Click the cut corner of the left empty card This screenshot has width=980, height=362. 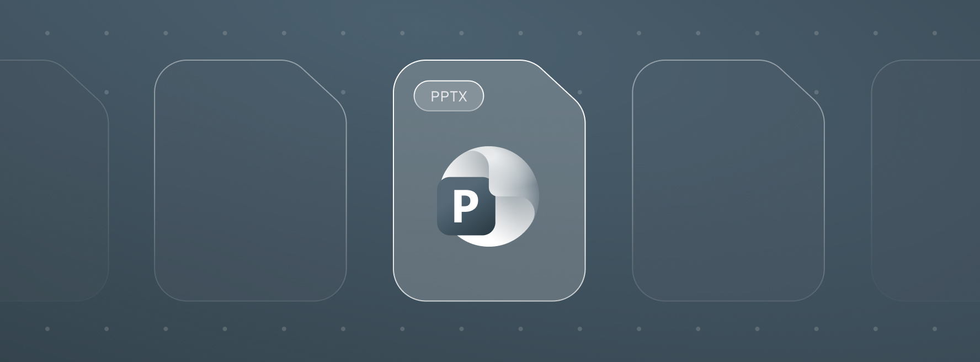click(324, 83)
